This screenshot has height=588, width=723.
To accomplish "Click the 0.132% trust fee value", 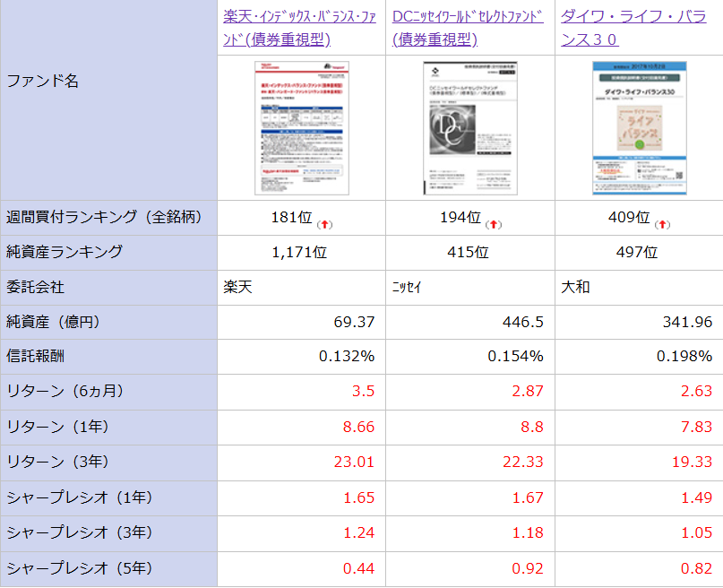I will [347, 357].
